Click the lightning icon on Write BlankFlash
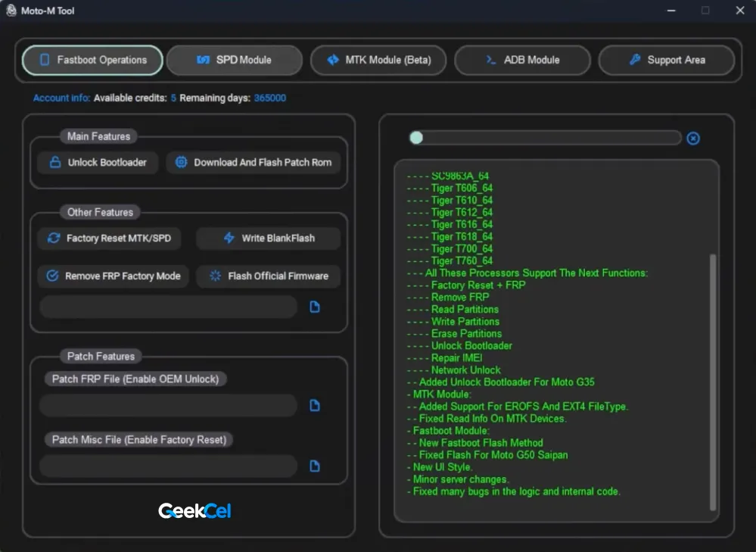 [x=229, y=238]
